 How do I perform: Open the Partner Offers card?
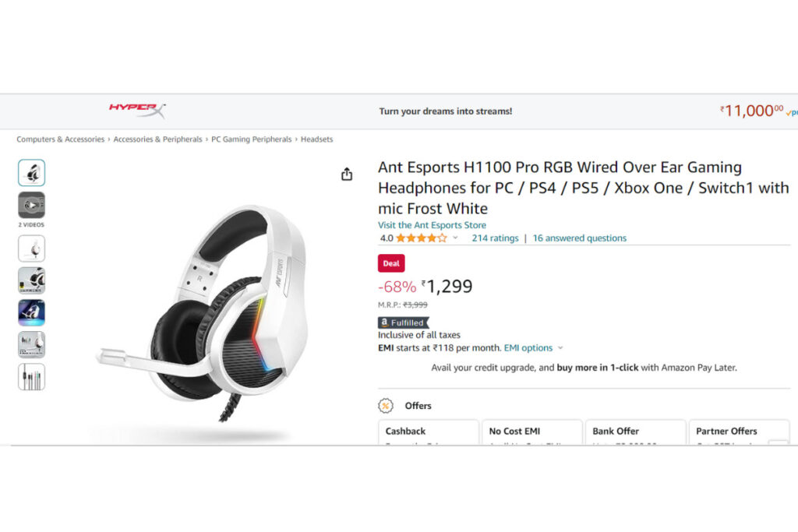[739, 432]
